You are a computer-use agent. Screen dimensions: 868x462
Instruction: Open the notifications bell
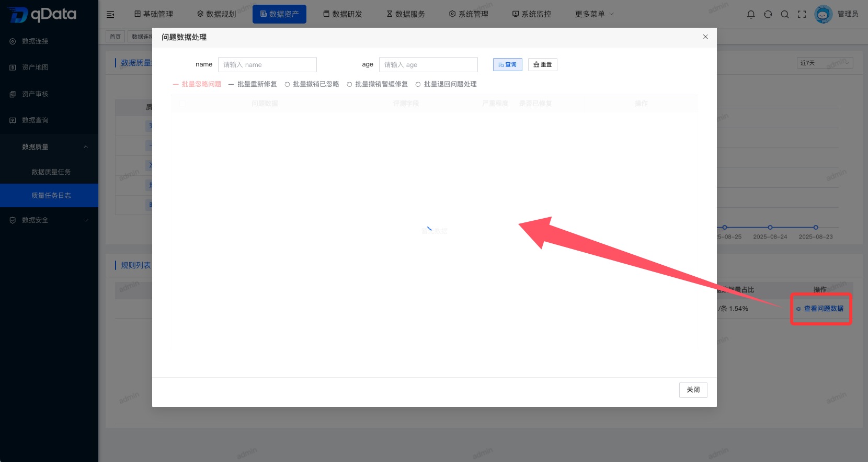[751, 15]
